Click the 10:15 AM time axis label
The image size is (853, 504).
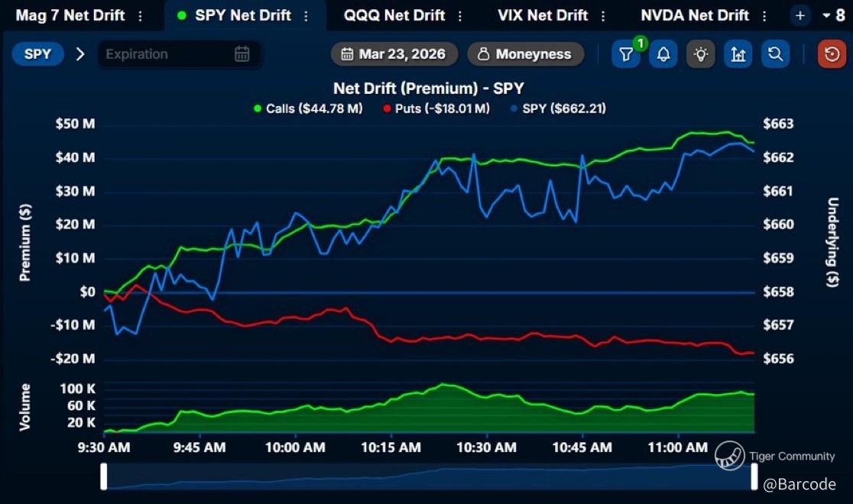tap(391, 447)
